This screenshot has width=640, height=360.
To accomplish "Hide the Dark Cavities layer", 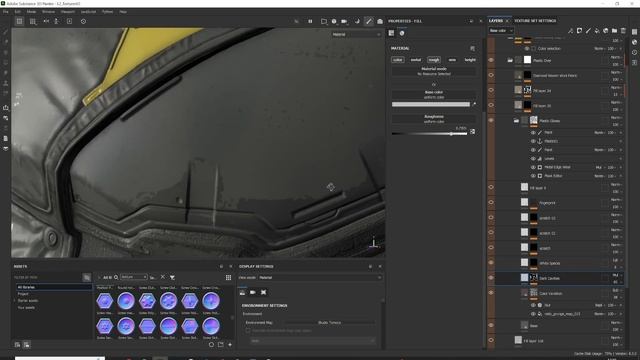I will point(491,278).
